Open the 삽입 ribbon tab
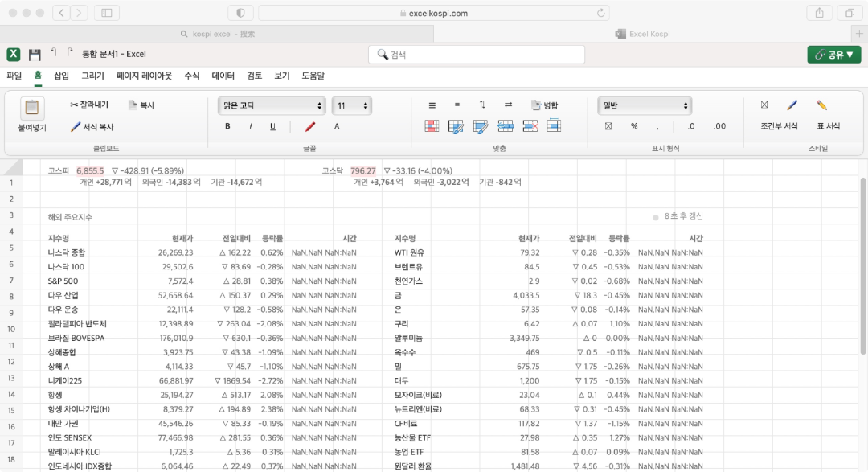868x472 pixels. click(x=61, y=76)
